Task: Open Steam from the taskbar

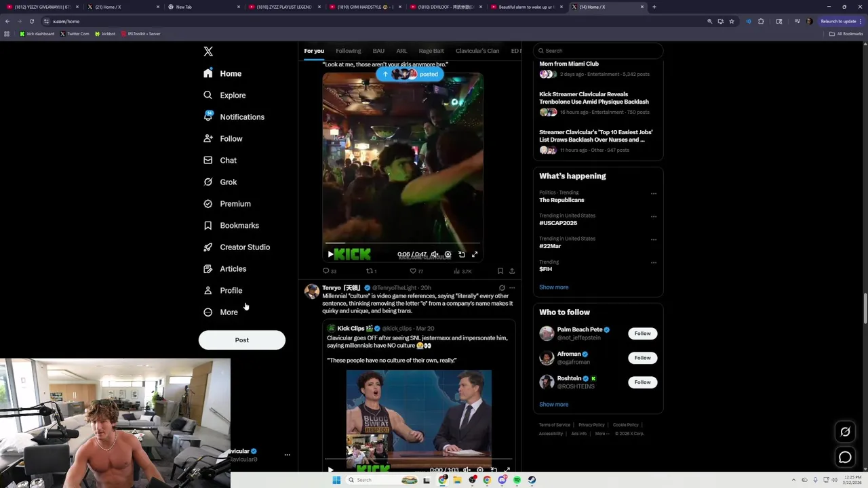Action: coord(532,480)
